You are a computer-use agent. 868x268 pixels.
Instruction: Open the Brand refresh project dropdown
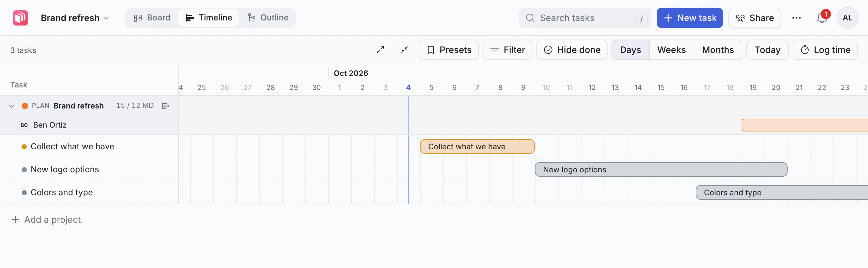coord(75,18)
